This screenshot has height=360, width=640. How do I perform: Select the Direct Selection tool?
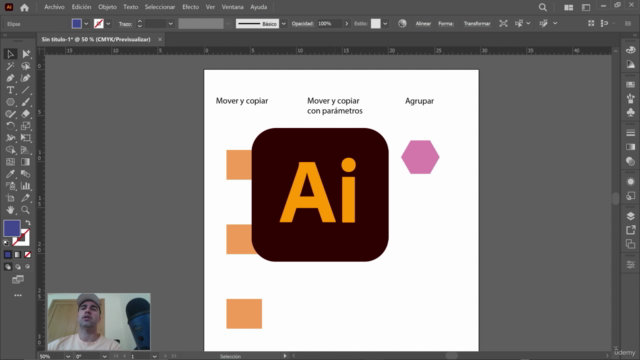point(26,54)
